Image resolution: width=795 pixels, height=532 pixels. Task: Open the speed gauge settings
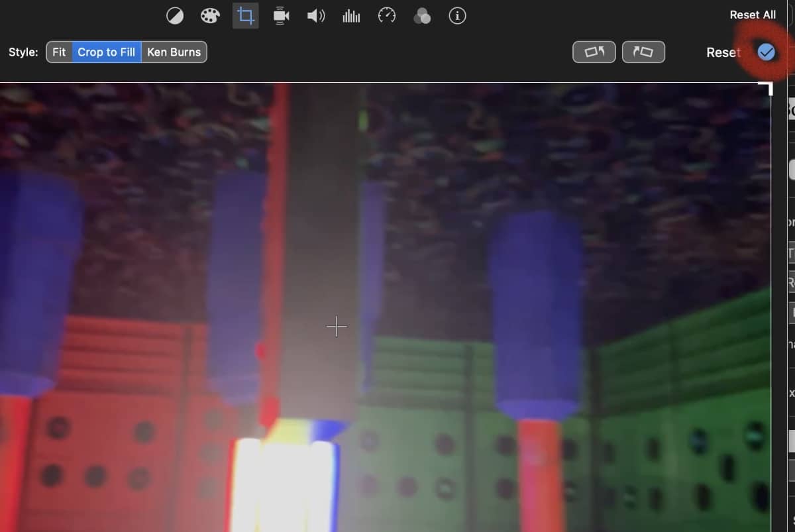pos(387,16)
